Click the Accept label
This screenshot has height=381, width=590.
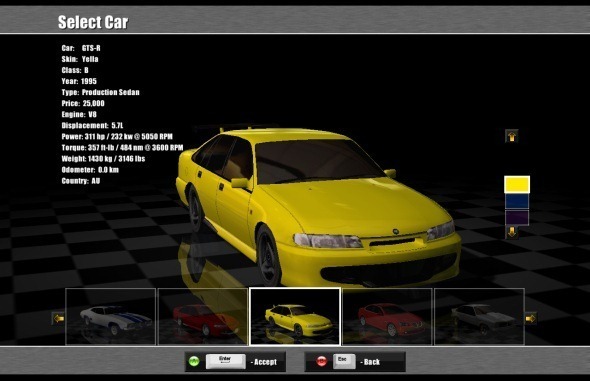(265, 362)
